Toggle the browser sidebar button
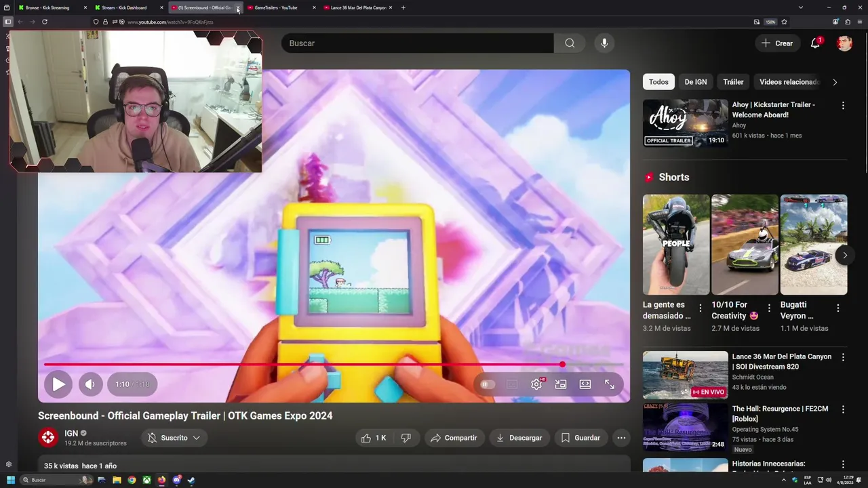Image resolution: width=868 pixels, height=488 pixels. 7,22
